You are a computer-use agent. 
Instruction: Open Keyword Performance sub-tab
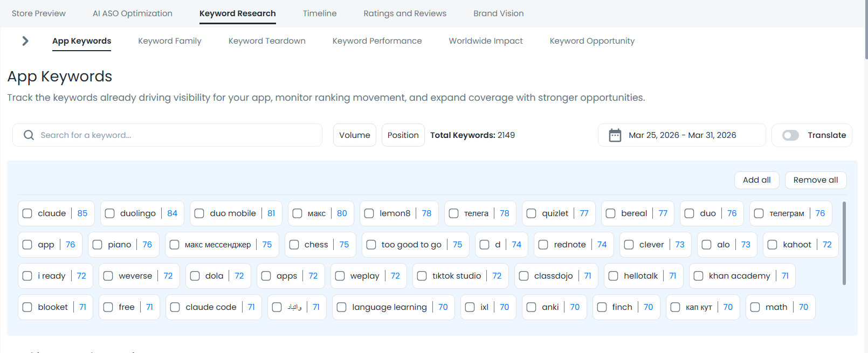377,41
